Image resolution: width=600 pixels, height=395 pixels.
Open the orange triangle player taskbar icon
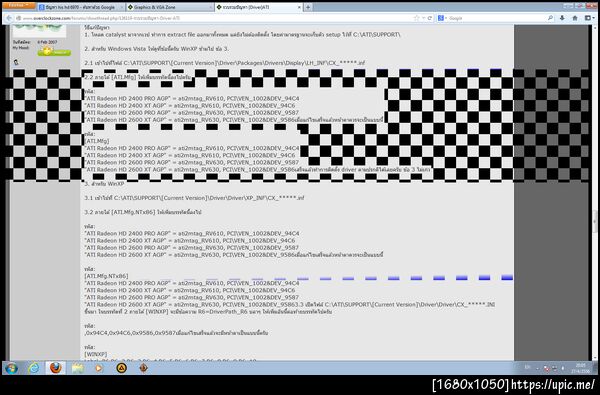(x=121, y=368)
